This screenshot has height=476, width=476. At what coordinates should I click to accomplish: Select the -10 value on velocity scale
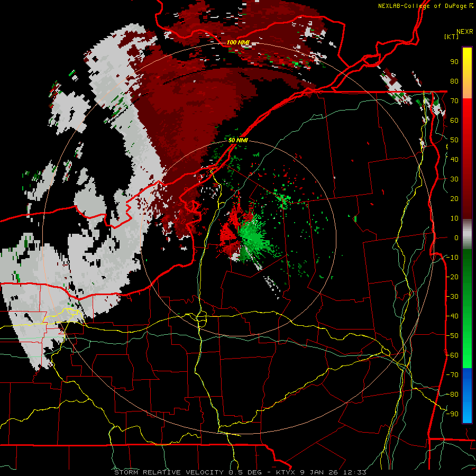coord(452,258)
